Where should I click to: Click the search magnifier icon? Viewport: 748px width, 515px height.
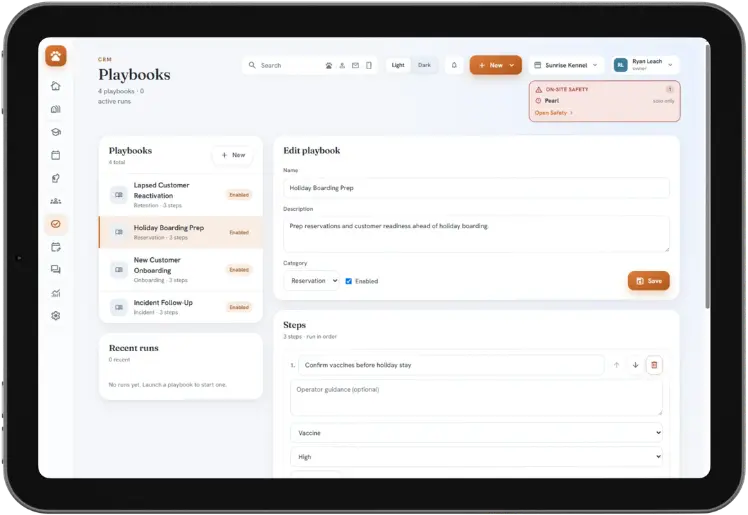[x=252, y=65]
